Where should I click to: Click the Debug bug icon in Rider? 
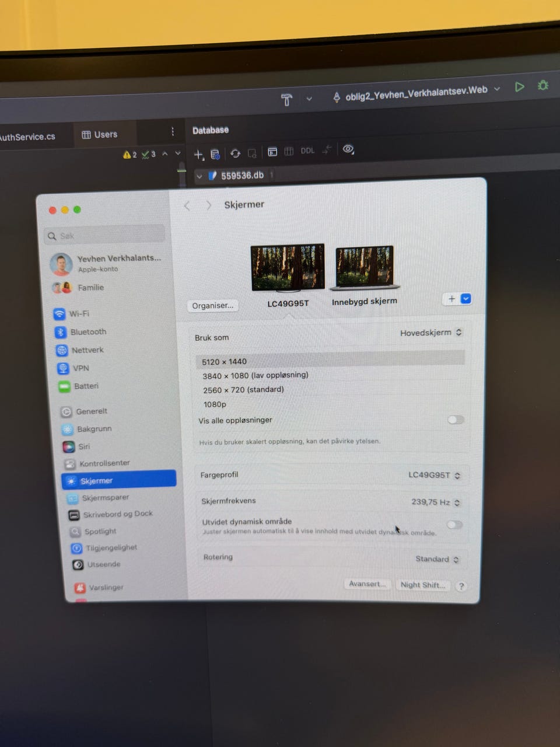(543, 86)
